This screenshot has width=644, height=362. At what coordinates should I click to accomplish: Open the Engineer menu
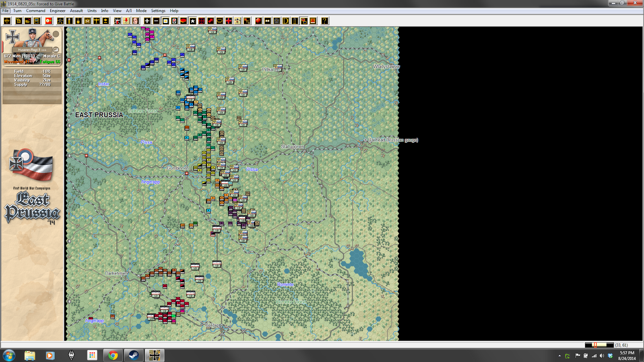(58, 11)
